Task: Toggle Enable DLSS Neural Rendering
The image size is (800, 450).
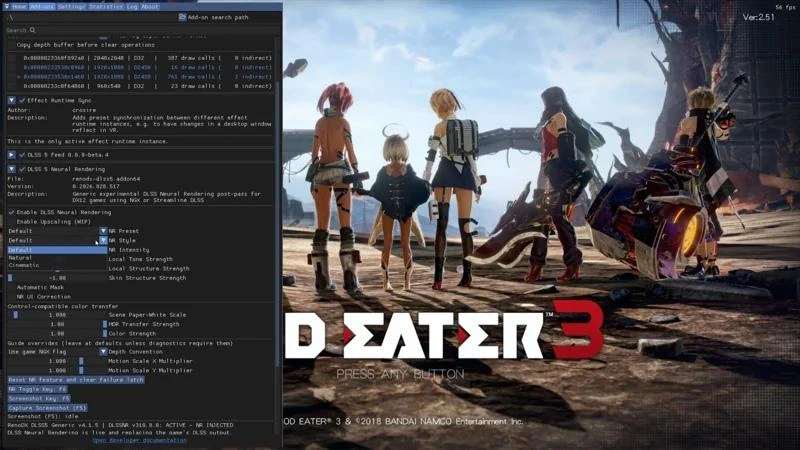Action: [x=11, y=212]
